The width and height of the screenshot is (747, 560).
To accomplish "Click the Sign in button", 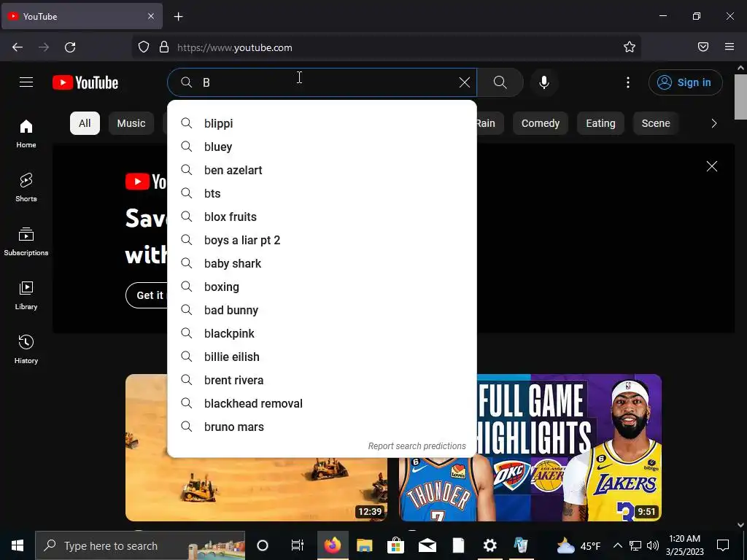I will pos(685,82).
